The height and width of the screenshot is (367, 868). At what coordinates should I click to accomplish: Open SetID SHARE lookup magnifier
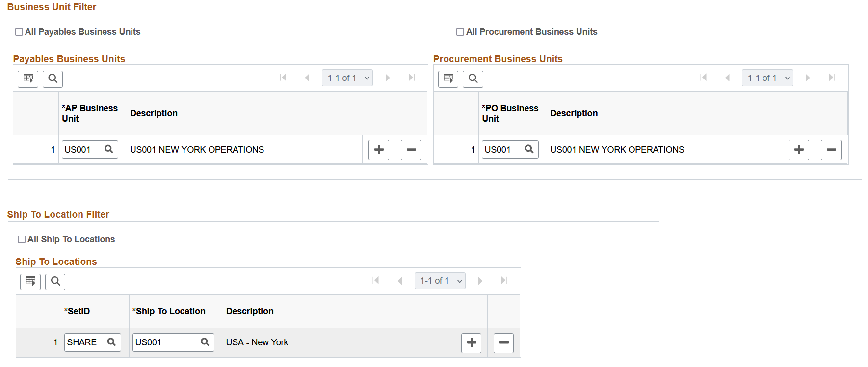pos(111,342)
